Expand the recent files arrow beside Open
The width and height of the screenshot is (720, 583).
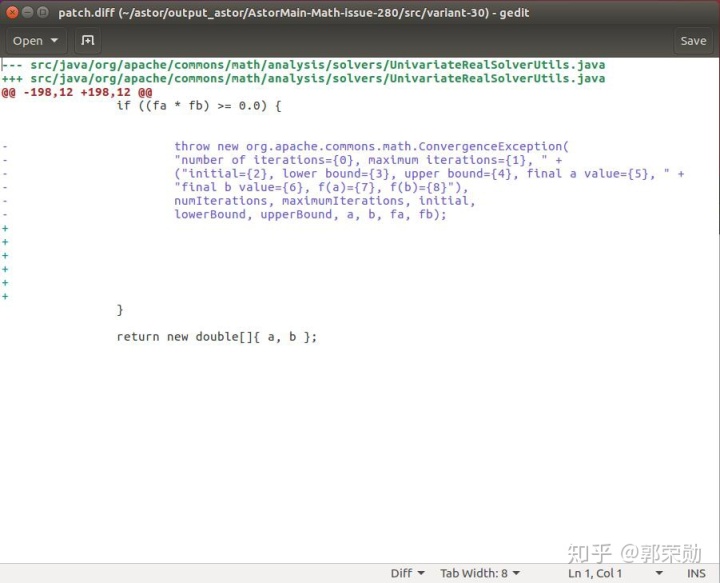(55, 41)
